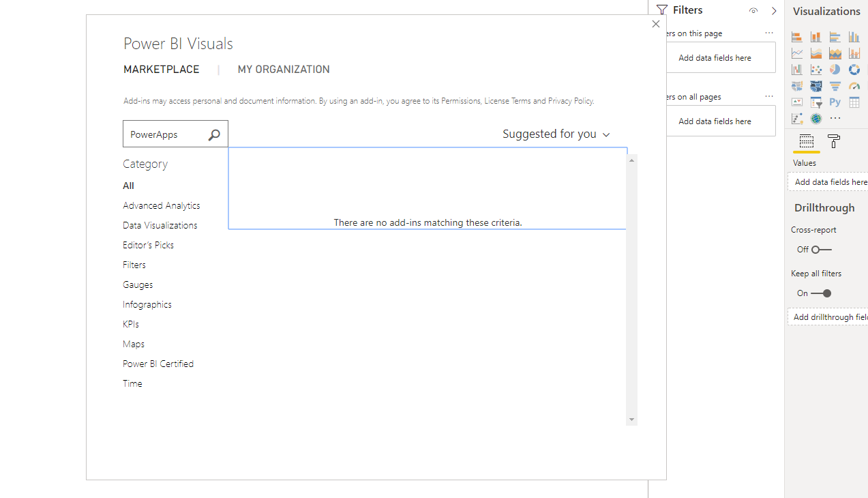Open the Permissions link
The image size is (868, 498).
pos(462,101)
